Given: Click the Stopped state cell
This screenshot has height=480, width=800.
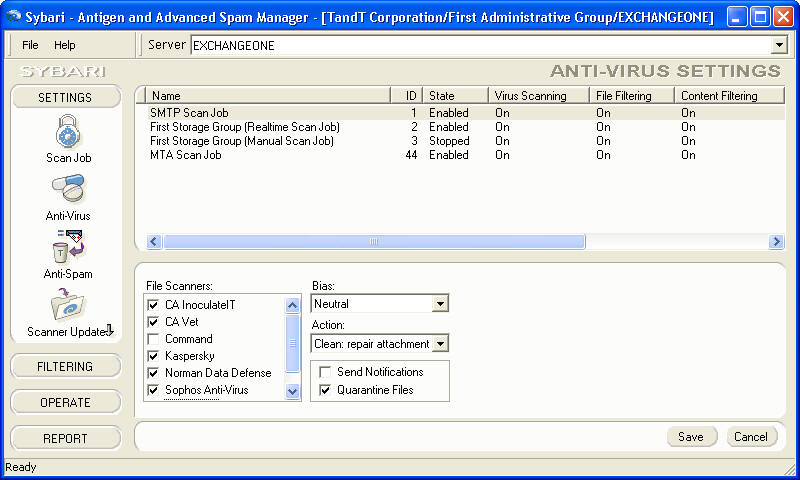Looking at the screenshot, I should tap(449, 141).
